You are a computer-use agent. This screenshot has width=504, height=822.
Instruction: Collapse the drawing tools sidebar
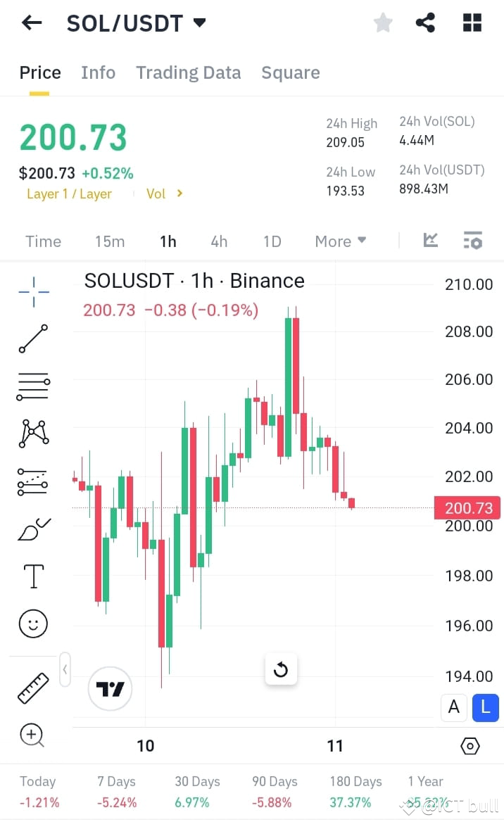pyautogui.click(x=65, y=669)
